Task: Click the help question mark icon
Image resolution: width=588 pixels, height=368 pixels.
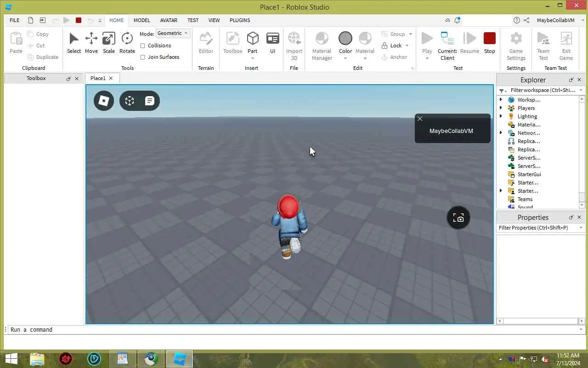Action: [517, 20]
